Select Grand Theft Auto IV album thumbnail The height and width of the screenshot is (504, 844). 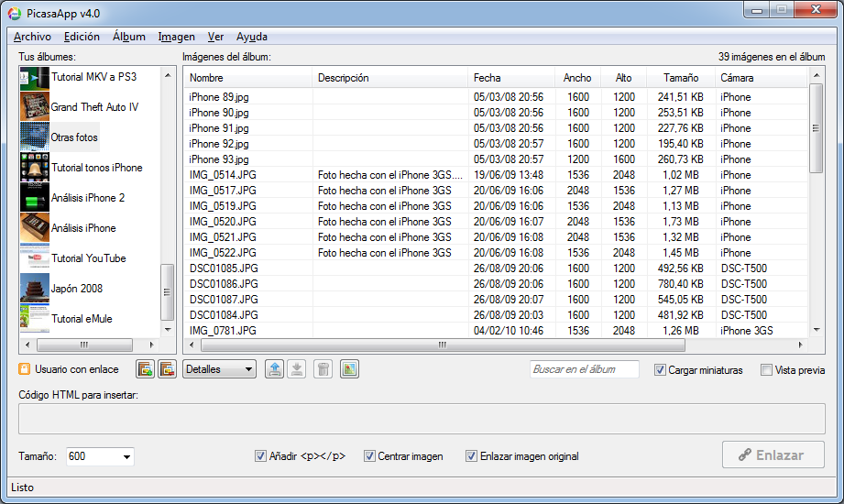pyautogui.click(x=35, y=106)
